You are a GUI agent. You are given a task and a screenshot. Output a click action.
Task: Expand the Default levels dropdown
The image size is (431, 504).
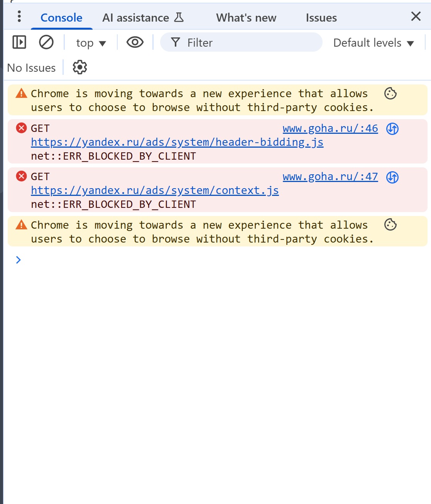click(x=374, y=43)
